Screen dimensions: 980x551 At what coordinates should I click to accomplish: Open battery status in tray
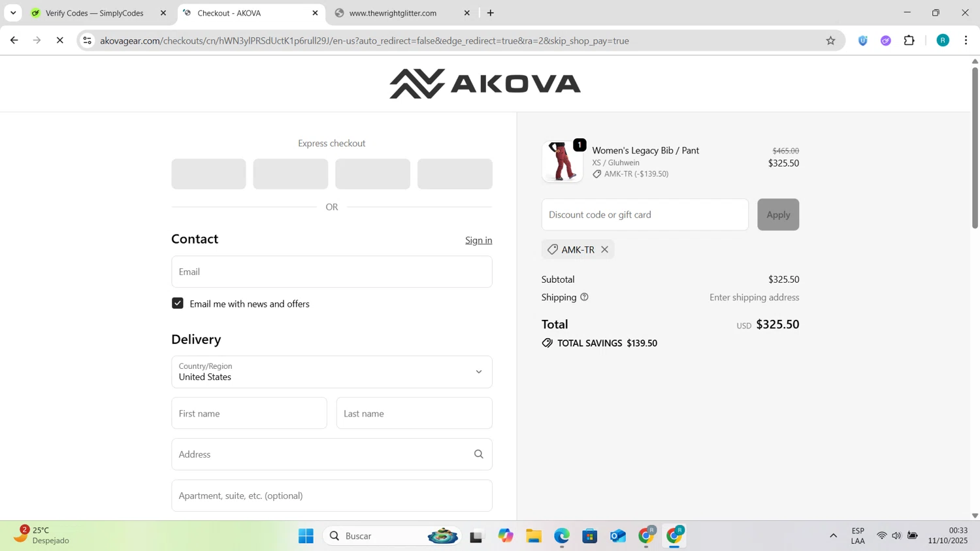tap(913, 536)
